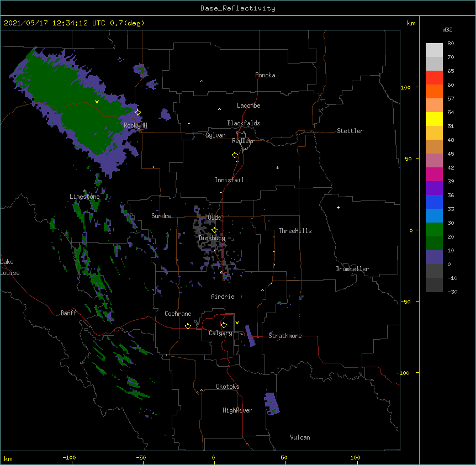The height and width of the screenshot is (465, 476).
Task: Click the yellow diamond marker near RockyMH
Action: point(137,112)
